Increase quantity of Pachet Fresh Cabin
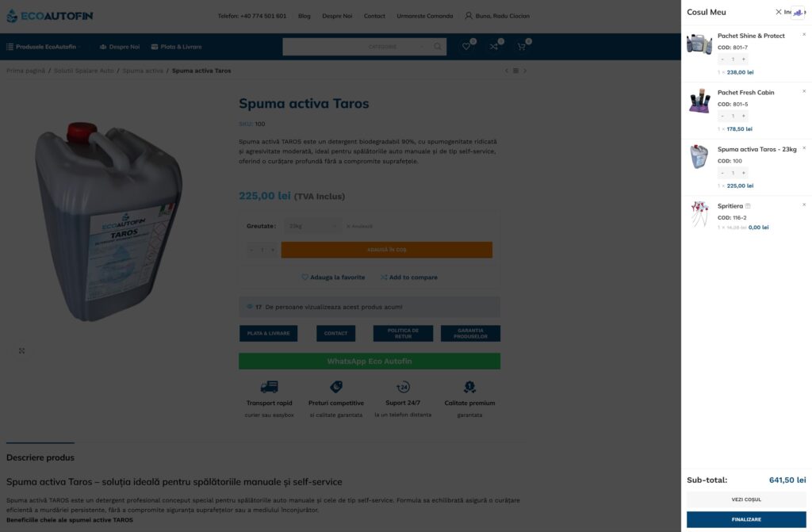 pyautogui.click(x=743, y=116)
